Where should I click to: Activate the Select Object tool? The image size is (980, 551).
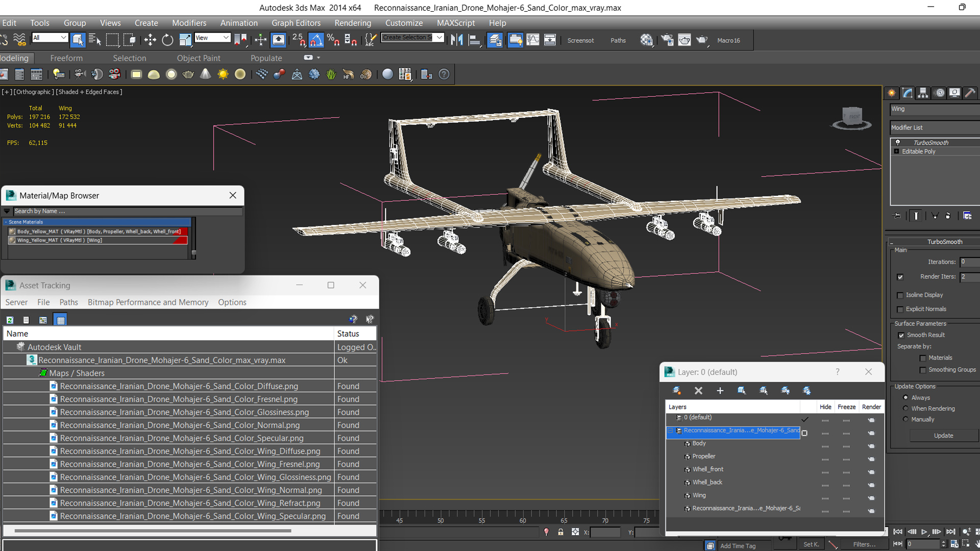coord(78,40)
